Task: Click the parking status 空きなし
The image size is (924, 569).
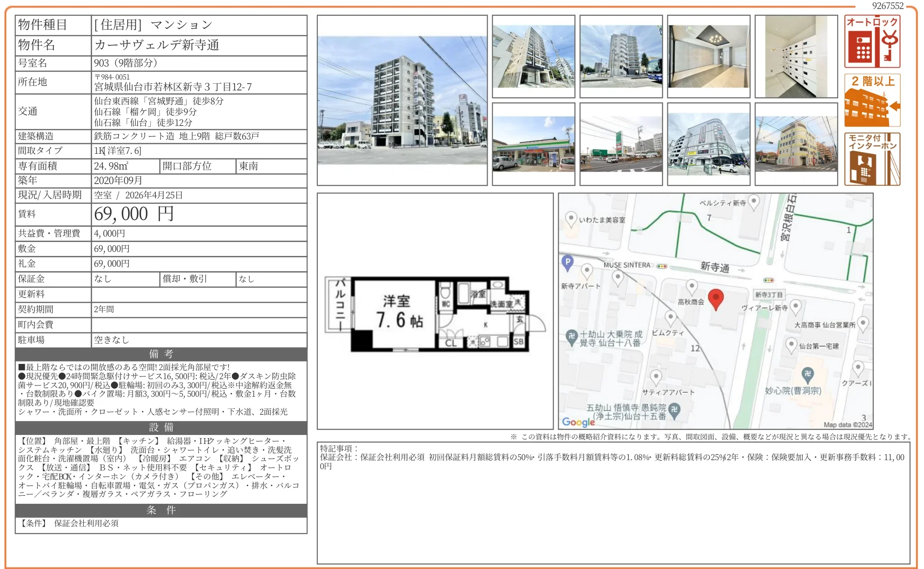Action: [111, 340]
